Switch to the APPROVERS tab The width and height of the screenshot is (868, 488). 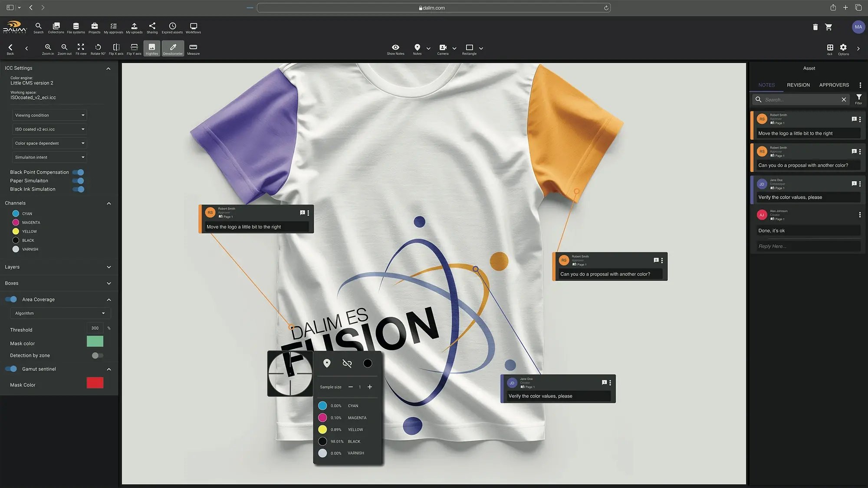pyautogui.click(x=834, y=85)
